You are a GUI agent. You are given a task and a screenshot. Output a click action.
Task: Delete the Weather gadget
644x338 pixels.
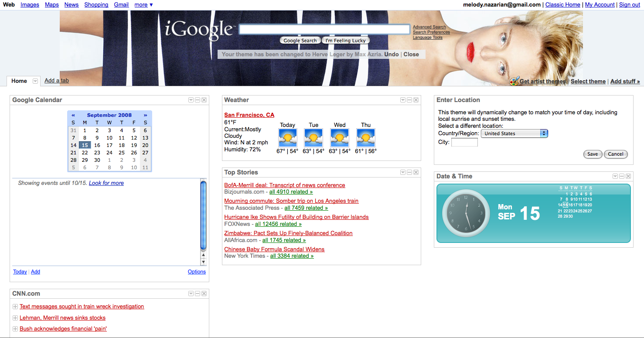[416, 100]
